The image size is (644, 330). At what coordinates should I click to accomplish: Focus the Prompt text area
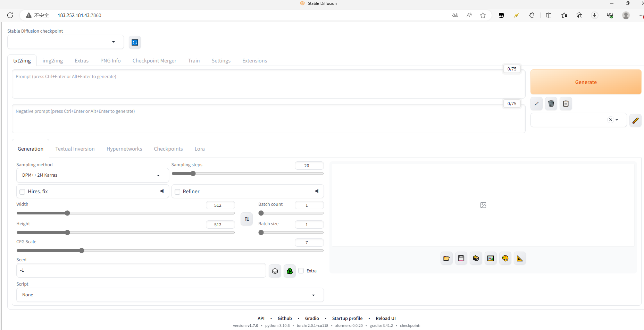[268, 84]
